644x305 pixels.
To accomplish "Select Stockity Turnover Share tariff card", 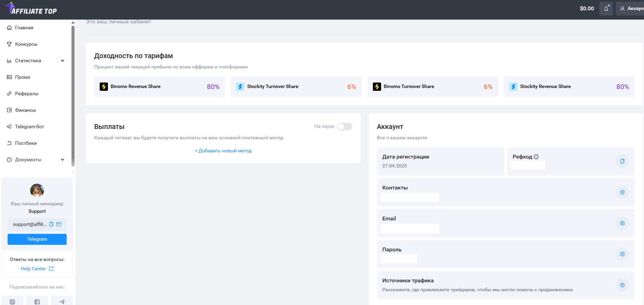I will [x=296, y=87].
